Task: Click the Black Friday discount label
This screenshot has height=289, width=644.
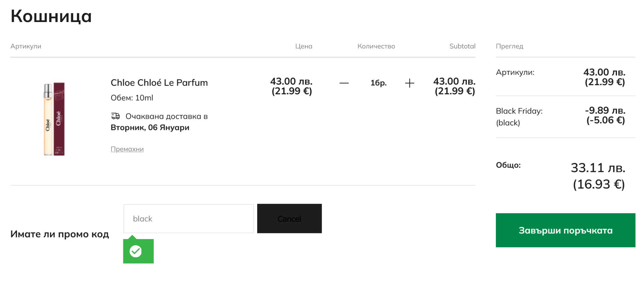Action: 519,111
